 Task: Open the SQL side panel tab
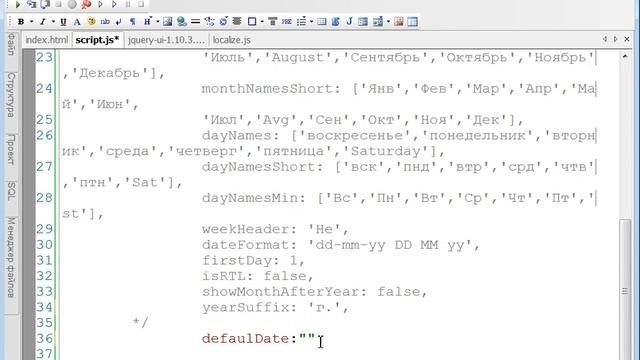(x=11, y=191)
